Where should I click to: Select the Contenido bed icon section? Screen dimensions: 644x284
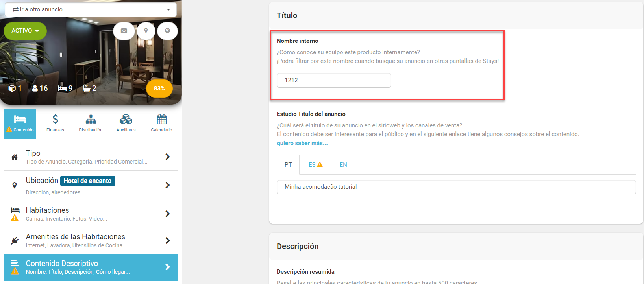point(20,124)
